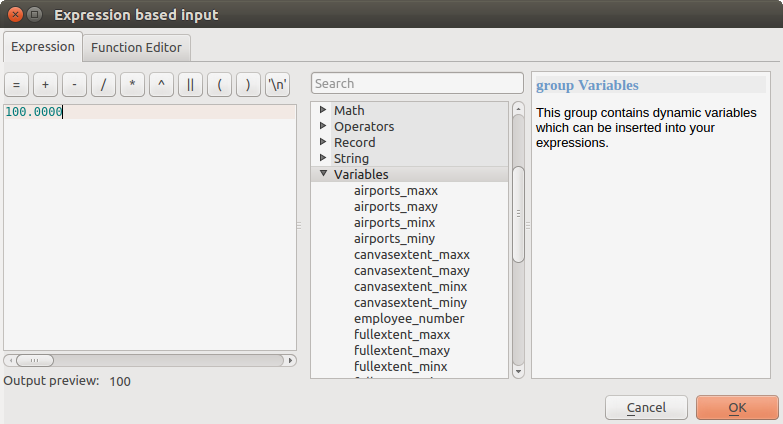The height and width of the screenshot is (424, 783).
Task: Switch to the Function Editor tab
Action: (x=137, y=47)
